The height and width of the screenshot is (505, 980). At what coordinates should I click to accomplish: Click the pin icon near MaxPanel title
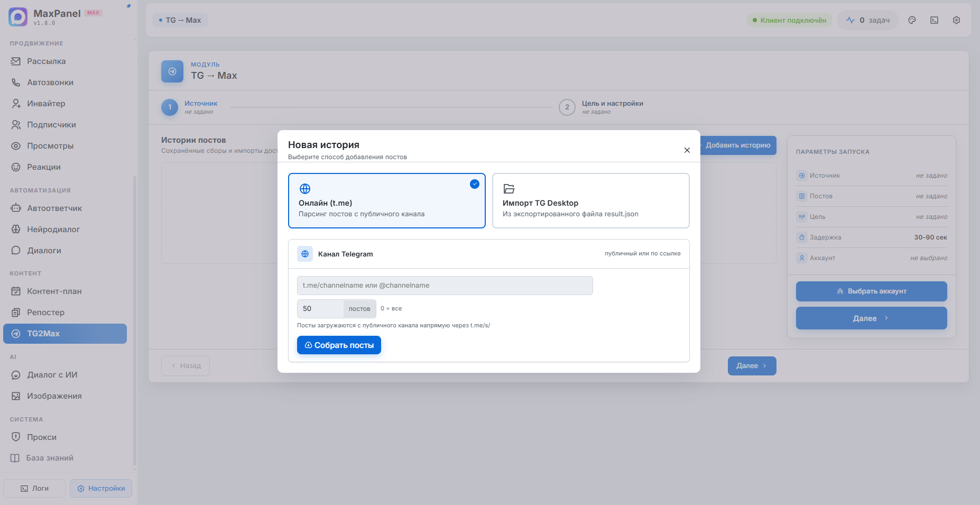tap(128, 6)
